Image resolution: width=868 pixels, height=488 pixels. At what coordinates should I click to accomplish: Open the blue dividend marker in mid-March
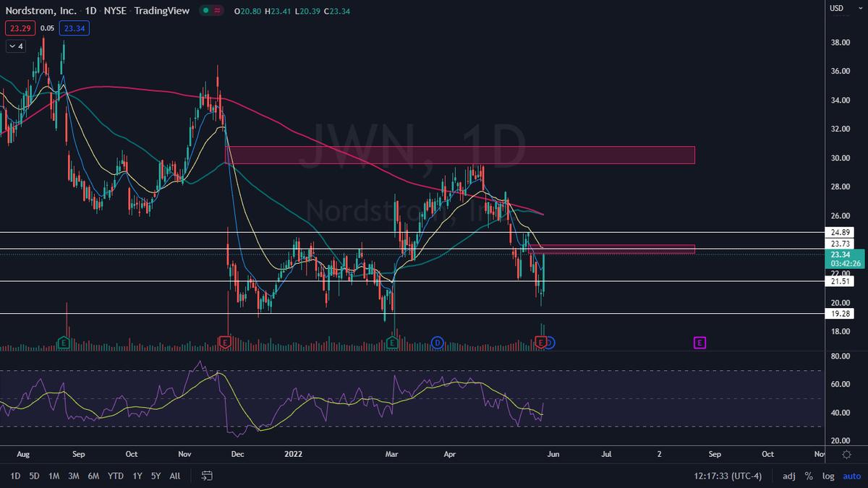tap(437, 341)
